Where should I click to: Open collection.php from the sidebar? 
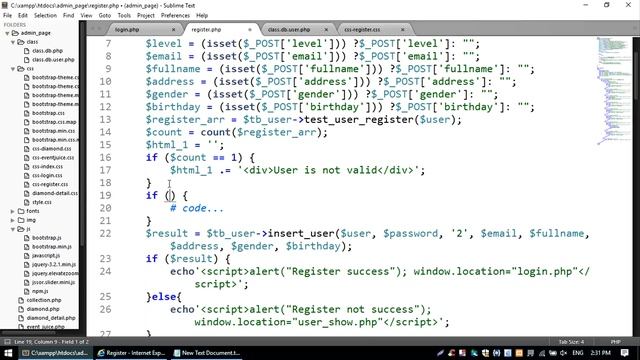(x=44, y=300)
